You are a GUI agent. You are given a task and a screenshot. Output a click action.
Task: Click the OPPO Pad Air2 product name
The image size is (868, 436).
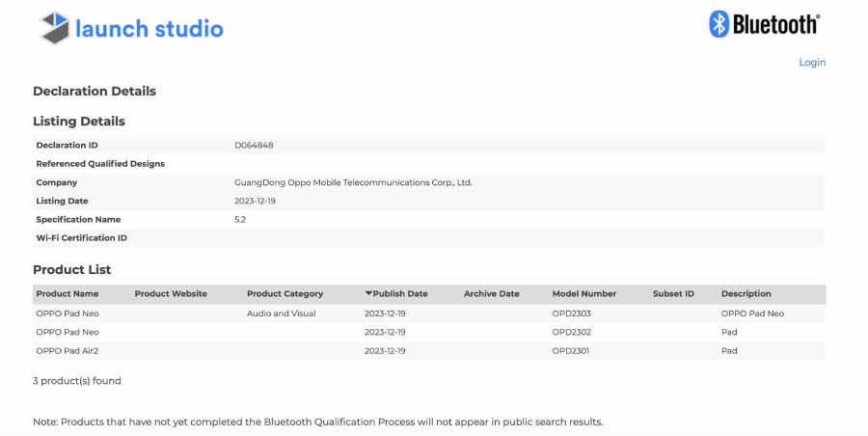[x=67, y=351]
